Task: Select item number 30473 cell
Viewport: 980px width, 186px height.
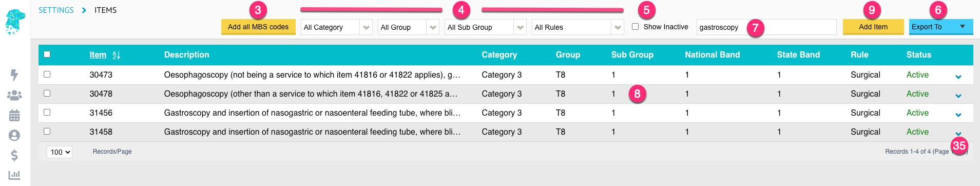Action: [101, 75]
